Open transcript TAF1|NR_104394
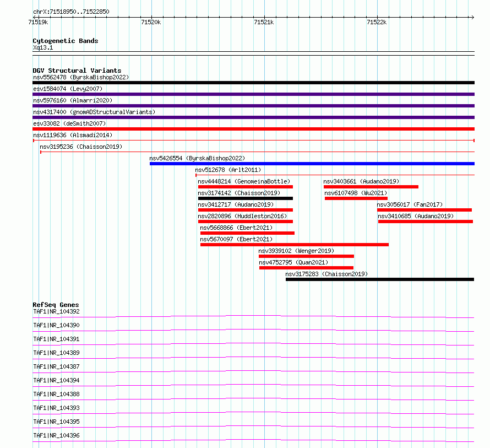Viewport: 490px width, 448px height. 56,380
